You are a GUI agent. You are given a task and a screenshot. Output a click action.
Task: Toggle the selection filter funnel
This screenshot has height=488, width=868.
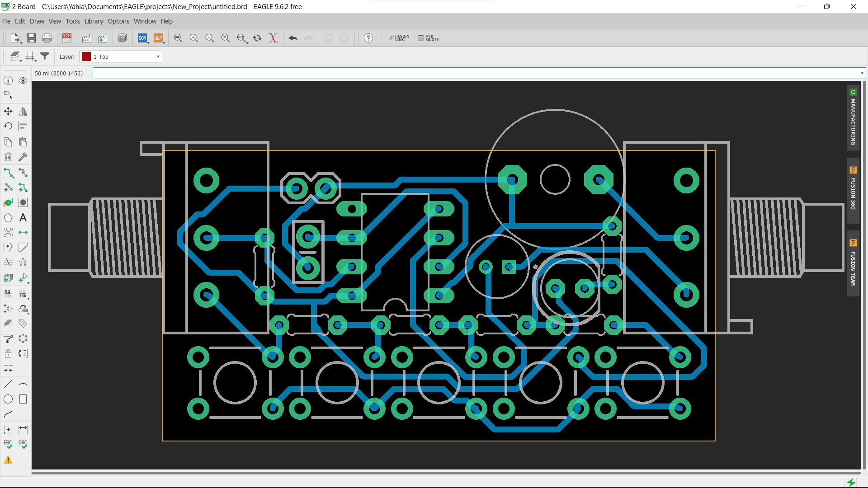[x=45, y=56]
